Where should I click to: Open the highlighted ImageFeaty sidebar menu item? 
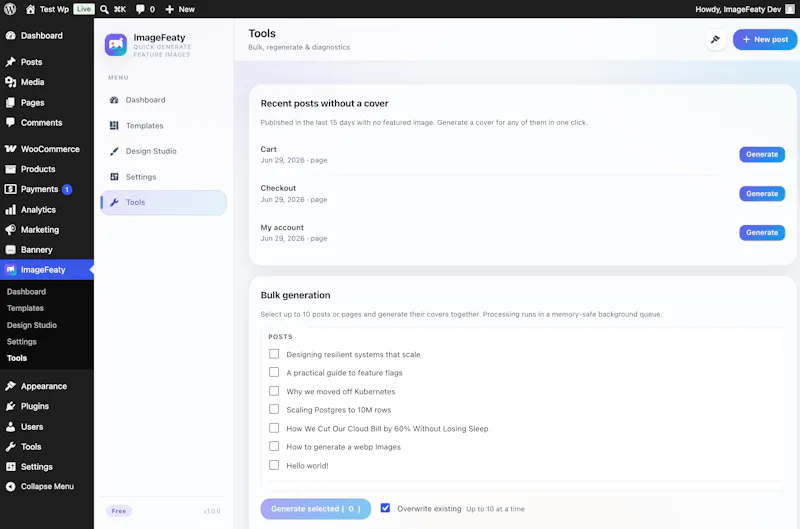click(47, 270)
